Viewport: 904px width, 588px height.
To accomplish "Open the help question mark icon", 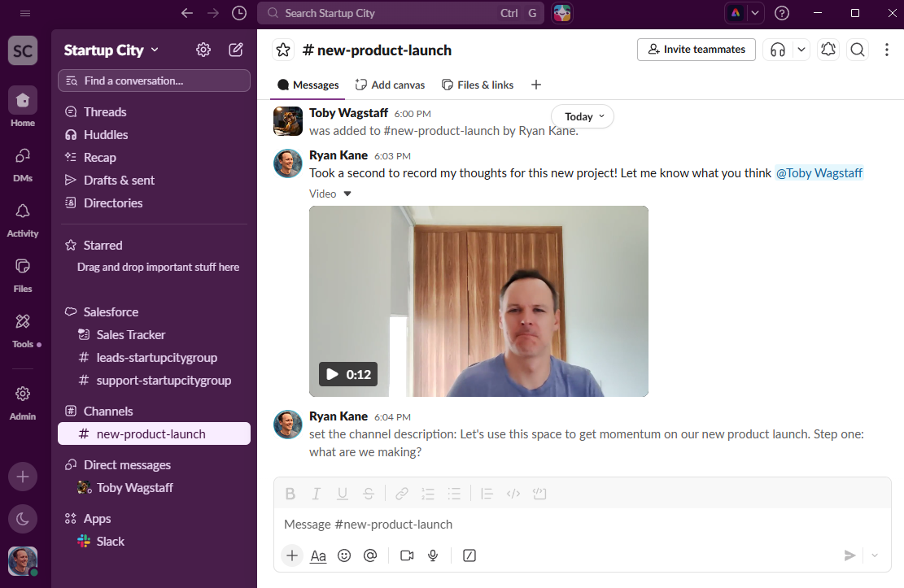I will [x=782, y=13].
